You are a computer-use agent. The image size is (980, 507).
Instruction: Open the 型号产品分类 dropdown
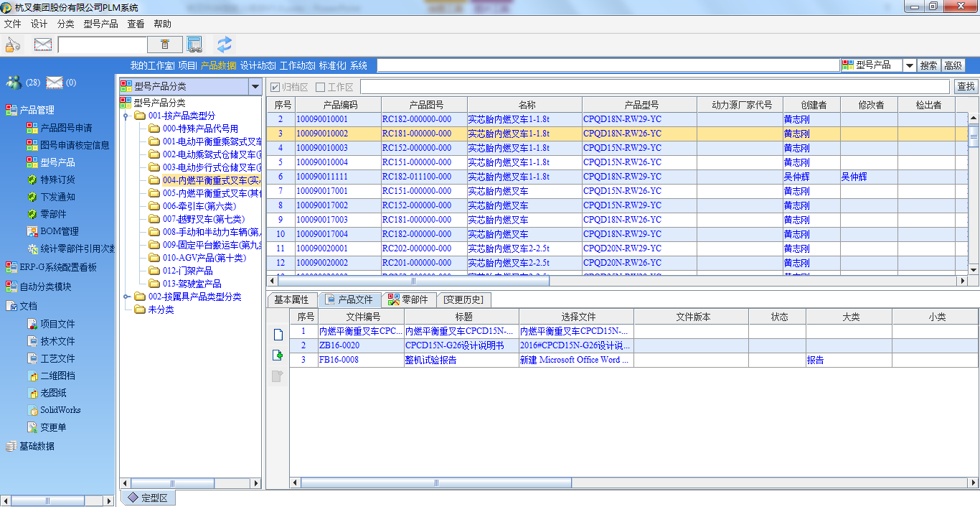(254, 87)
